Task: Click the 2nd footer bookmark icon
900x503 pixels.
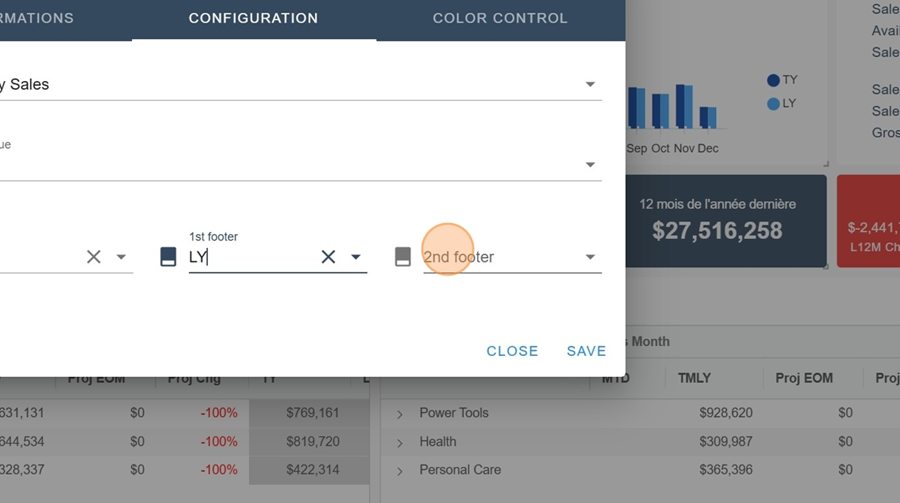Action: pos(403,257)
